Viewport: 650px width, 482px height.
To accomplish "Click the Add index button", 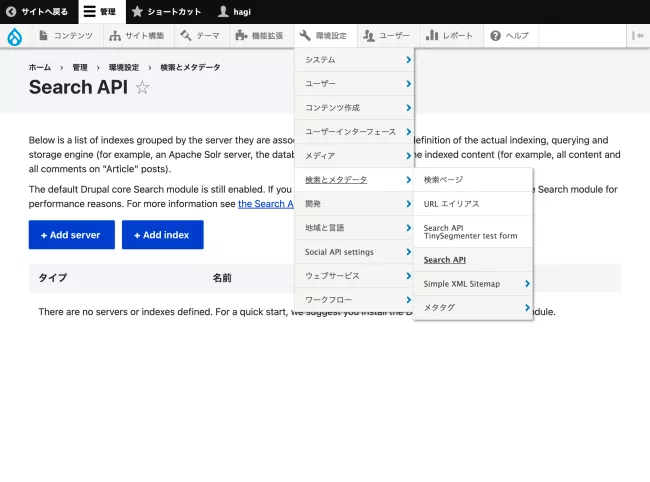I will [x=162, y=235].
